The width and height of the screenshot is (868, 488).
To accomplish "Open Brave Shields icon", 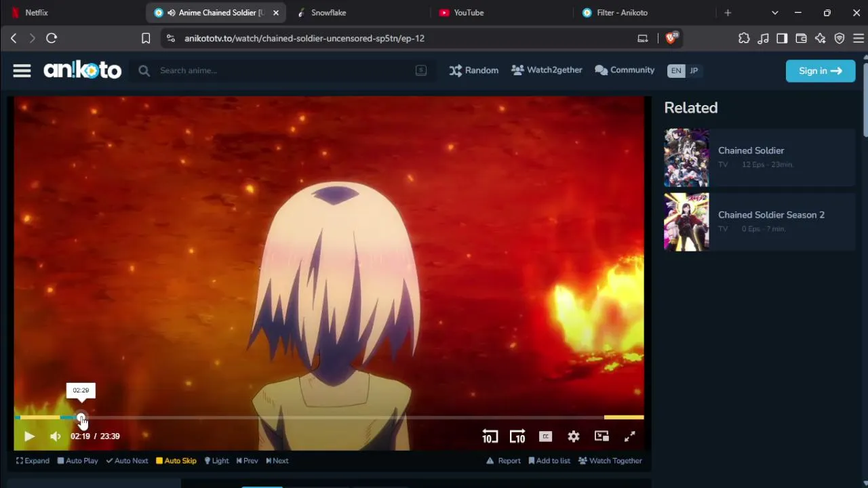I will coord(671,39).
